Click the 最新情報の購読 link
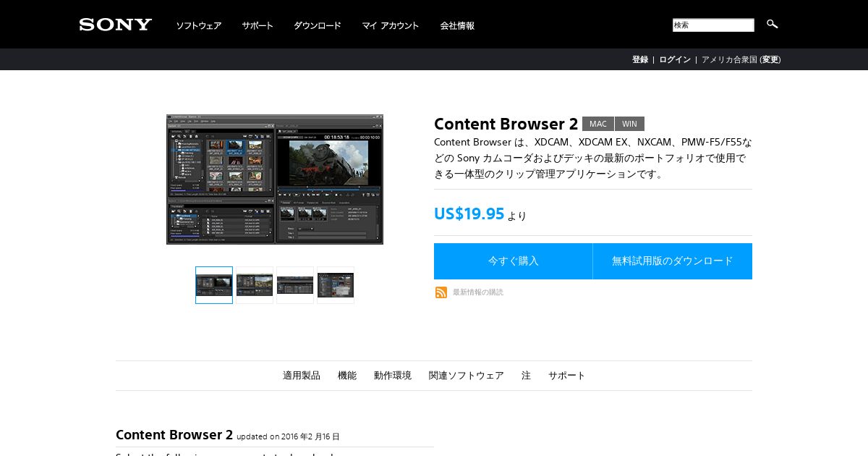Screen dimensions: 868x456 (478, 292)
